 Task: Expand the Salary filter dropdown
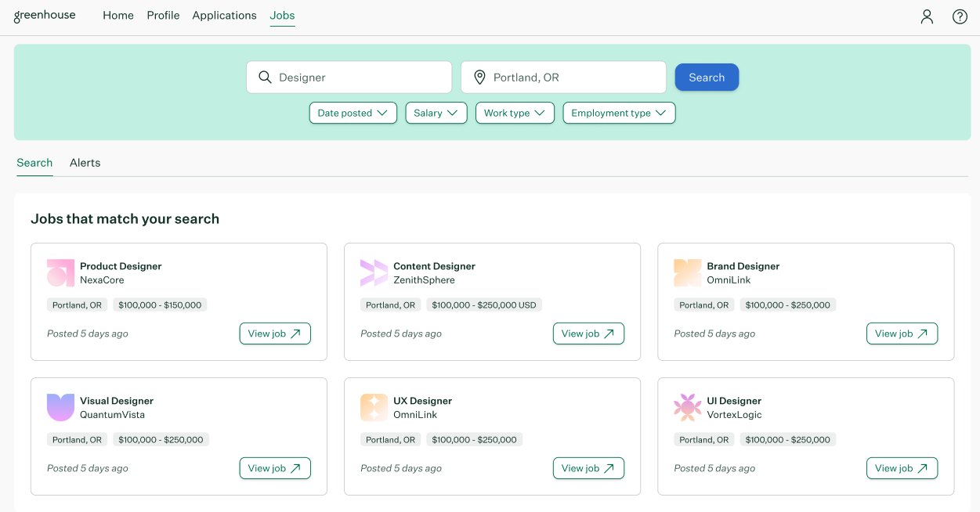(436, 113)
